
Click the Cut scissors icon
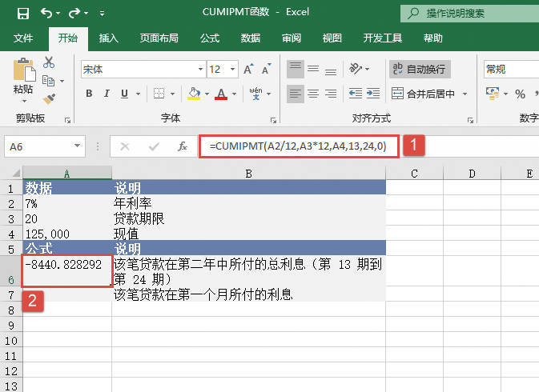coord(49,62)
